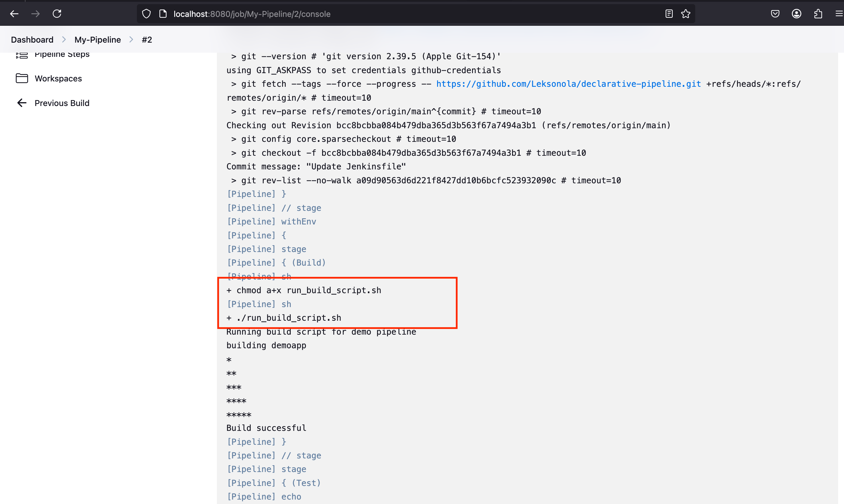Viewport: 844px width, 504px height.
Task: Navigate to Dashboard breadcrumb
Action: (x=32, y=40)
